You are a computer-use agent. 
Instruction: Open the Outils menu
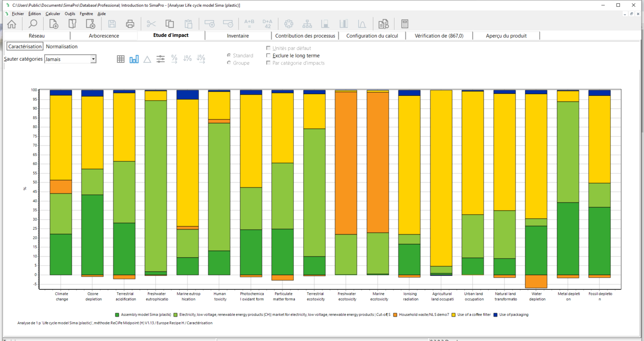click(x=70, y=14)
